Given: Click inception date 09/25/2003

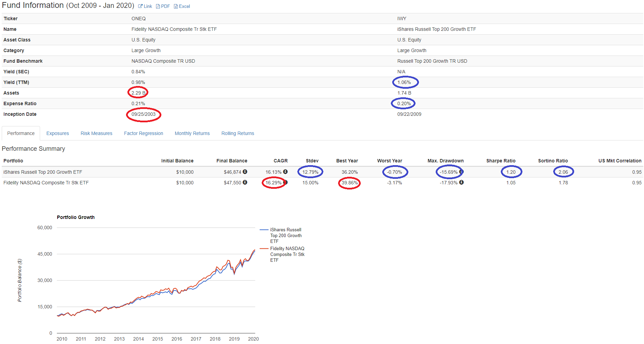Looking at the screenshot, I should click(144, 114).
